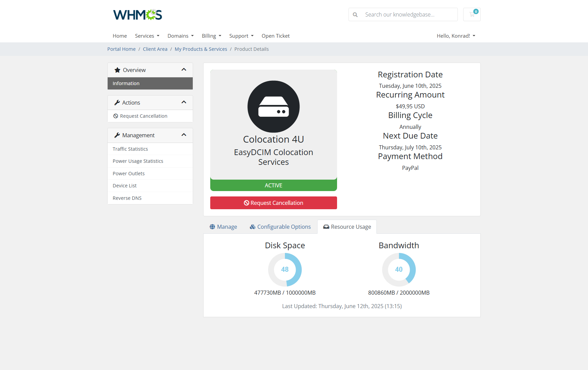
Task: Click the star icon beside Overview
Action: coord(117,70)
